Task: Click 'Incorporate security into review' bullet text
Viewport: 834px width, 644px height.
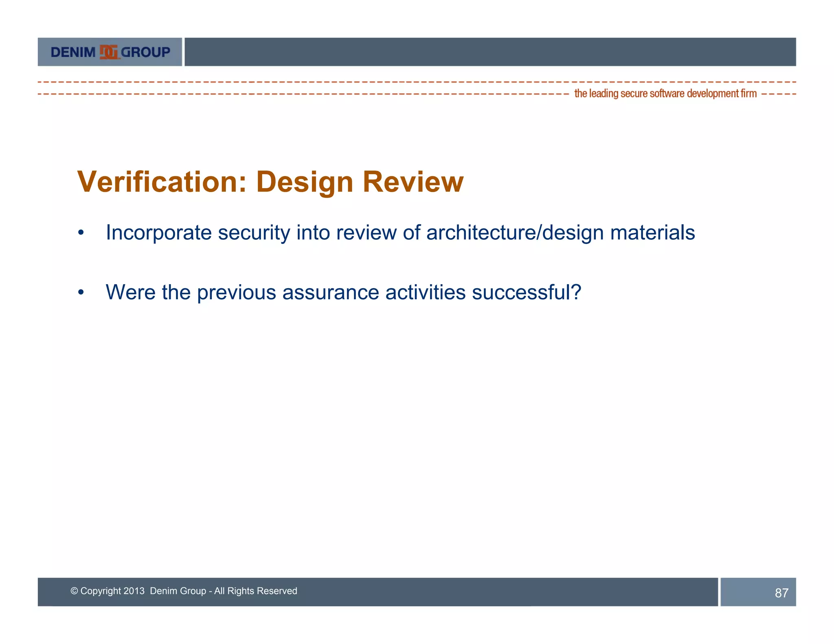Action: (x=252, y=233)
